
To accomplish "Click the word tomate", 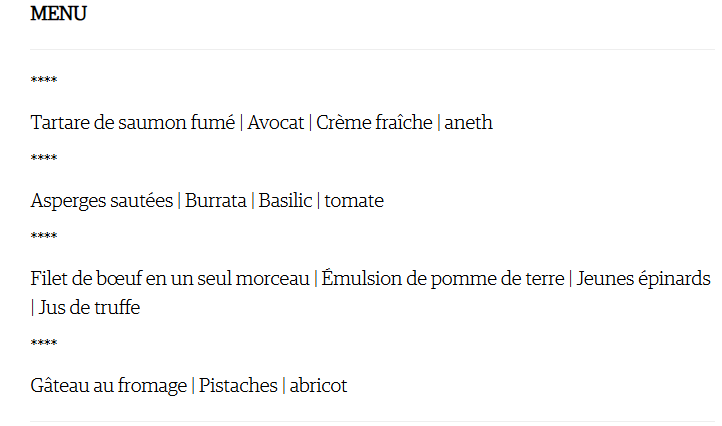I will (354, 201).
